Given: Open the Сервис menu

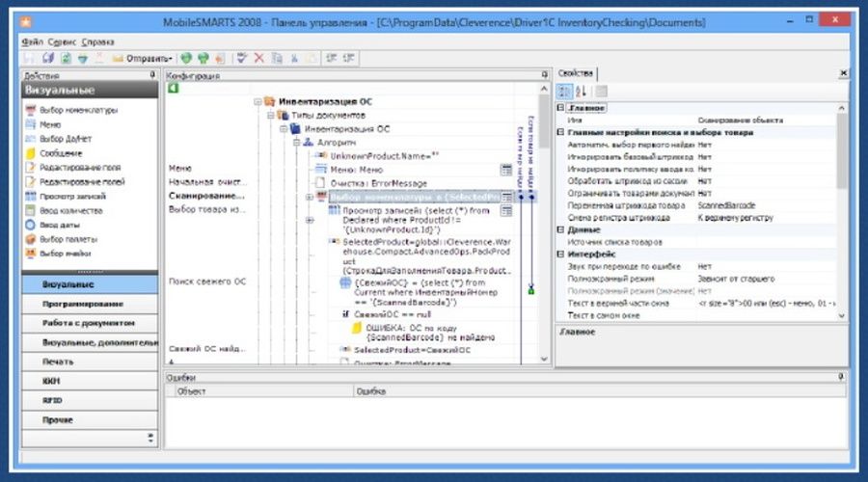Looking at the screenshot, I should click(62, 42).
